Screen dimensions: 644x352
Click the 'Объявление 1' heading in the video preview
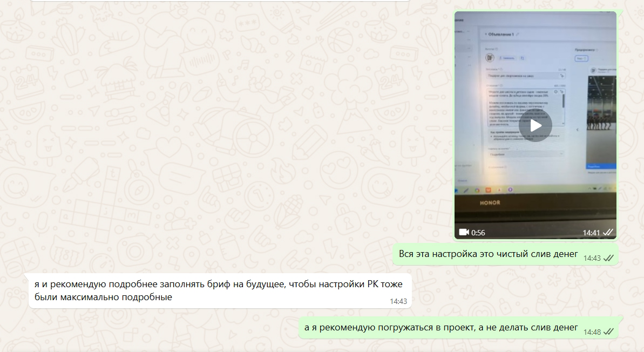click(x=500, y=34)
